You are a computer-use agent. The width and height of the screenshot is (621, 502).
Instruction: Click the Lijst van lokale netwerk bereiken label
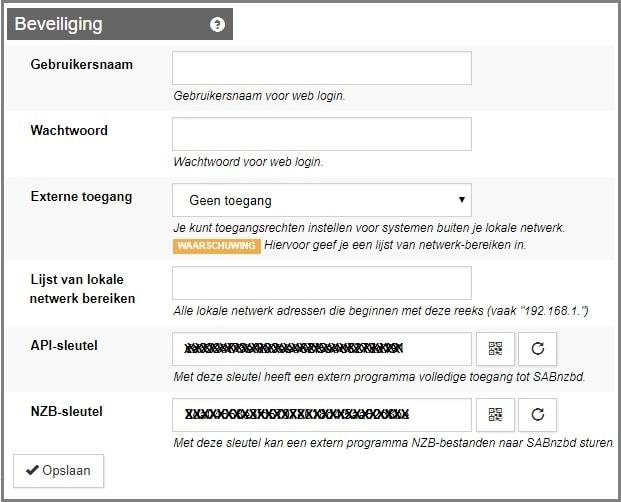click(82, 288)
